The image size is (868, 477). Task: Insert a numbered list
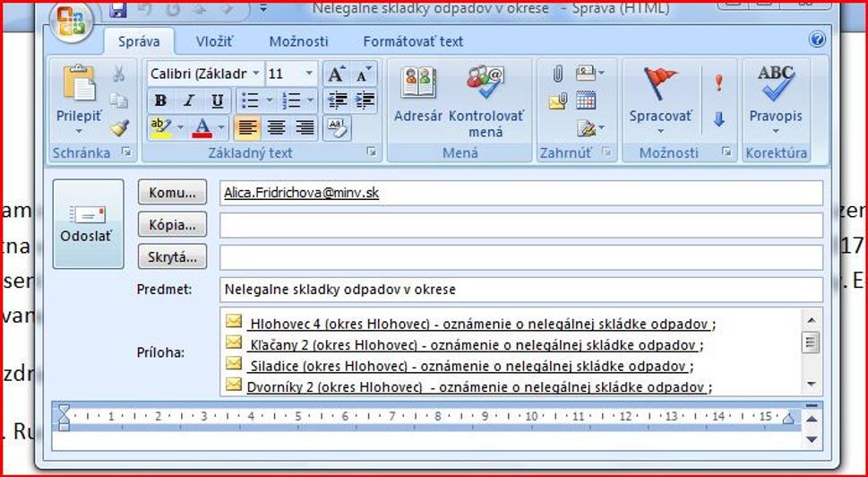291,100
